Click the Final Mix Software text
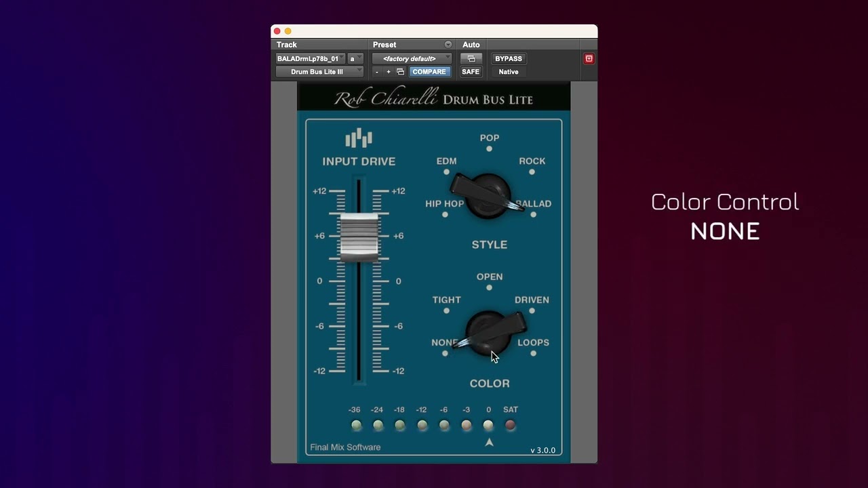Image resolution: width=868 pixels, height=488 pixels. [345, 447]
